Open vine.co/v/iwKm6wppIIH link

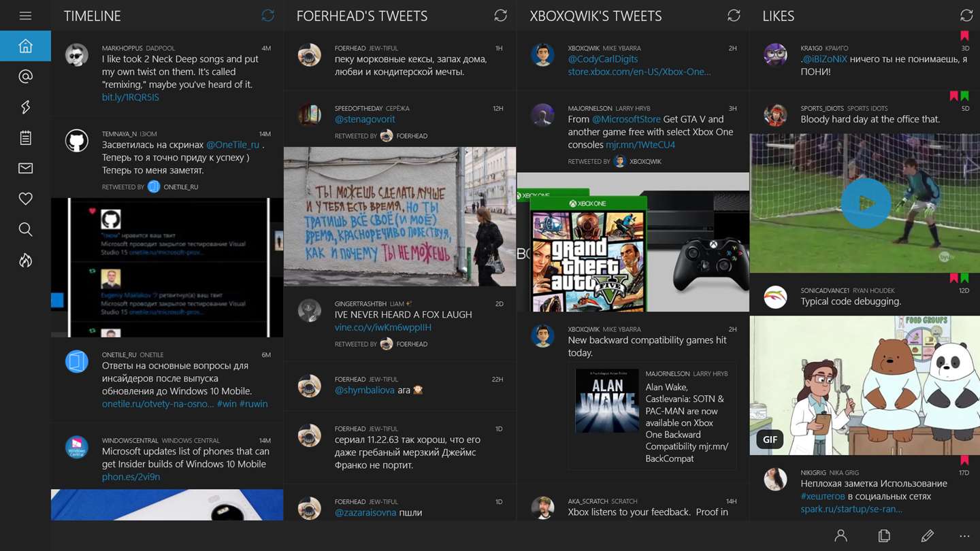pos(383,327)
